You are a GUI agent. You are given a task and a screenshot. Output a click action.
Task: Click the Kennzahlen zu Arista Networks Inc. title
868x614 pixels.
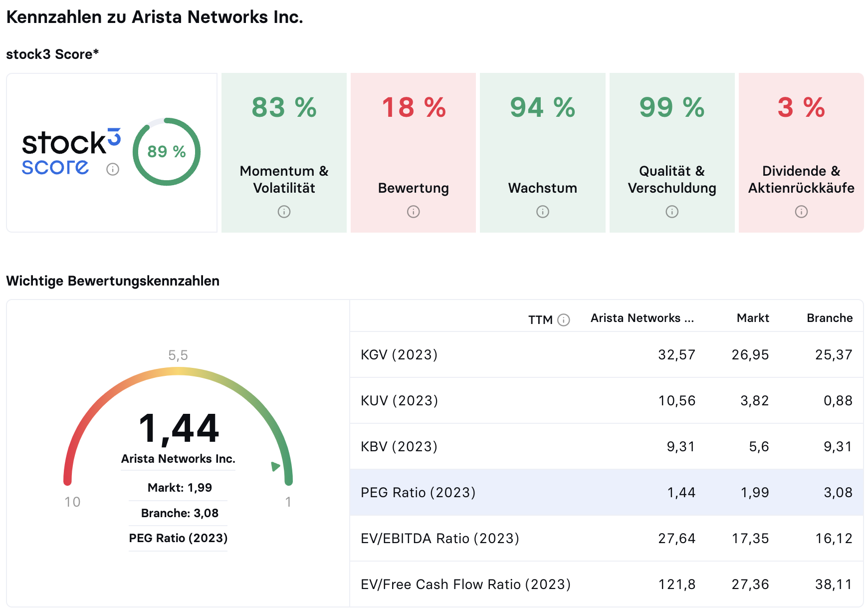click(x=155, y=17)
